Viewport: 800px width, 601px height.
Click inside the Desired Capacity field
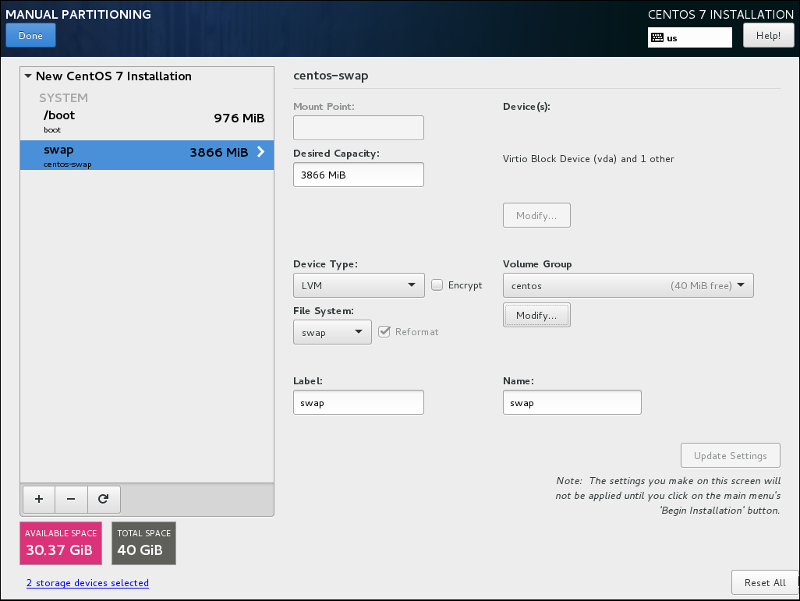pos(358,174)
